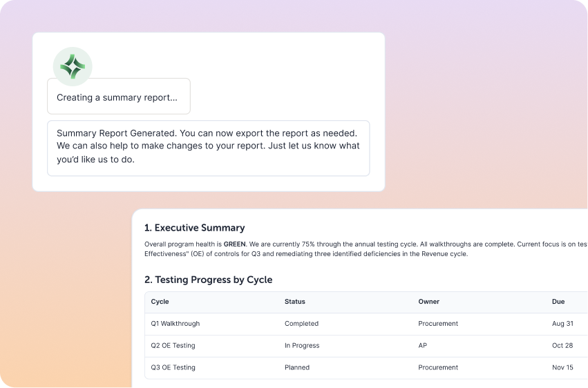Click the green sparkle AI assistant icon

pyautogui.click(x=73, y=67)
